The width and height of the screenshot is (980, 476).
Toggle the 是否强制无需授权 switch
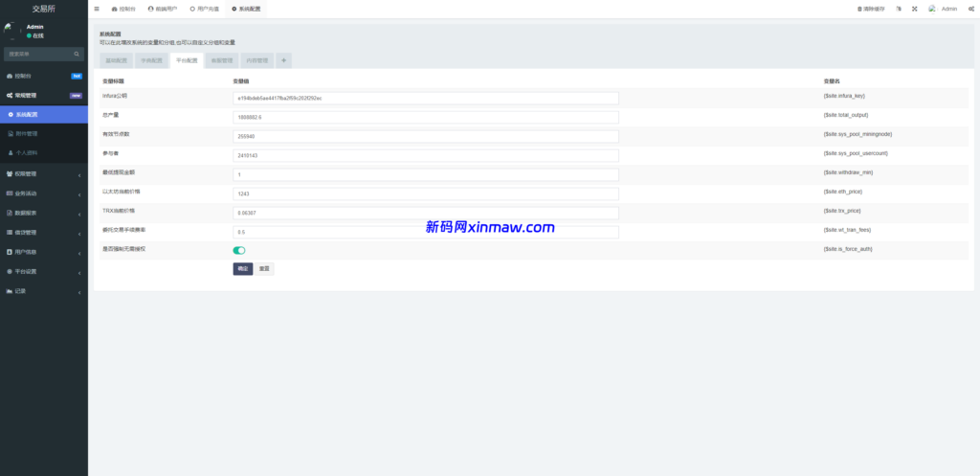click(x=239, y=250)
